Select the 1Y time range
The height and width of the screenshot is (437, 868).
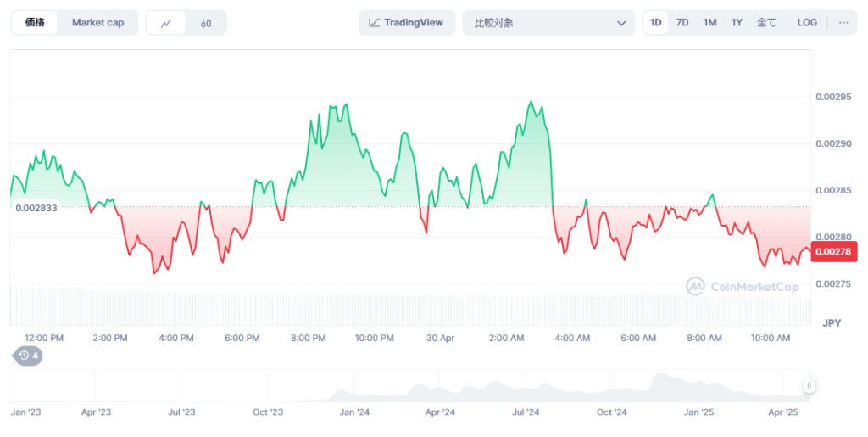click(x=737, y=23)
